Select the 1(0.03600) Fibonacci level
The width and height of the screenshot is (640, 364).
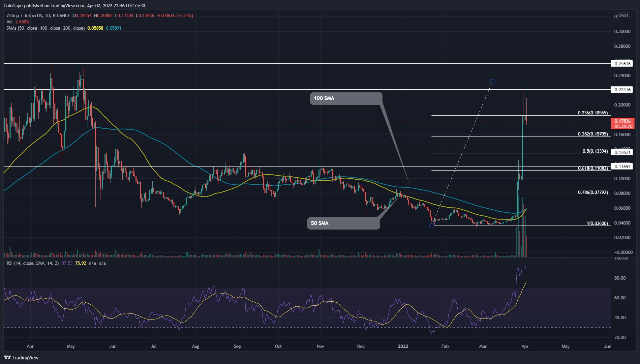[597, 223]
